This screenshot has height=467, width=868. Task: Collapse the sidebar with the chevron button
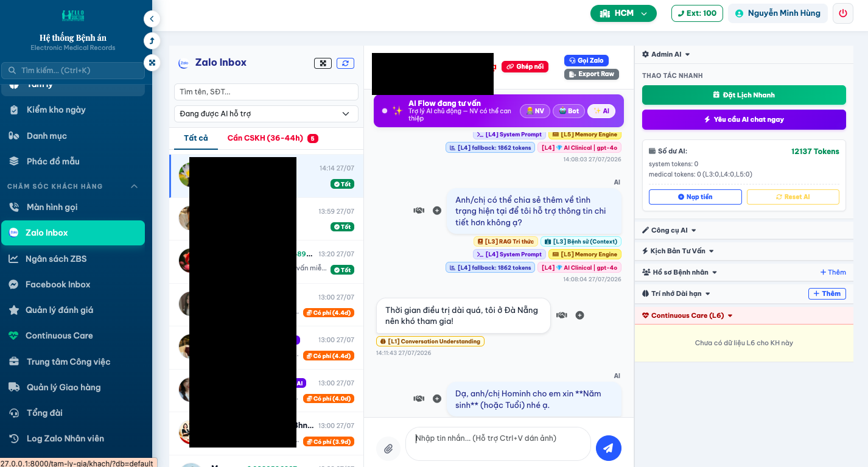152,19
